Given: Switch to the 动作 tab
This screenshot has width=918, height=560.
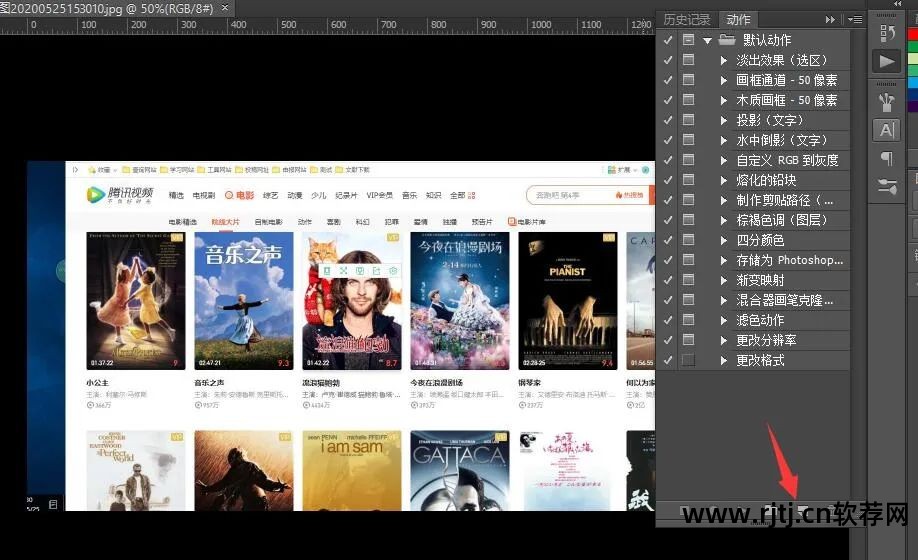Looking at the screenshot, I should [738, 19].
